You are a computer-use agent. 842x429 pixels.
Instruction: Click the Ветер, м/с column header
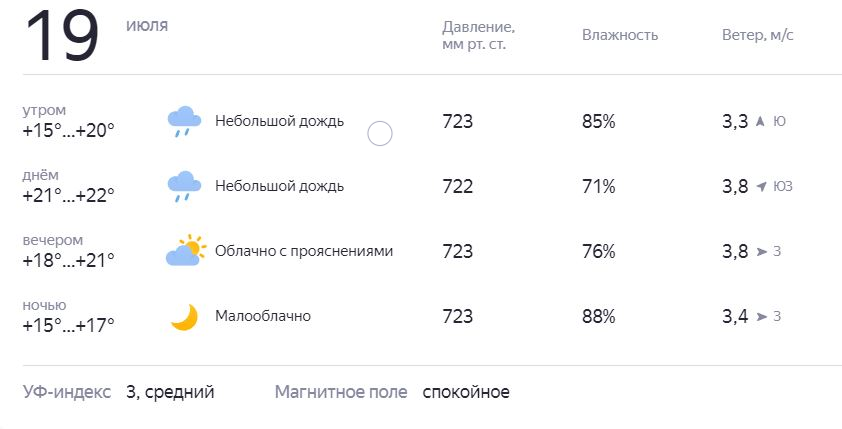[757, 35]
